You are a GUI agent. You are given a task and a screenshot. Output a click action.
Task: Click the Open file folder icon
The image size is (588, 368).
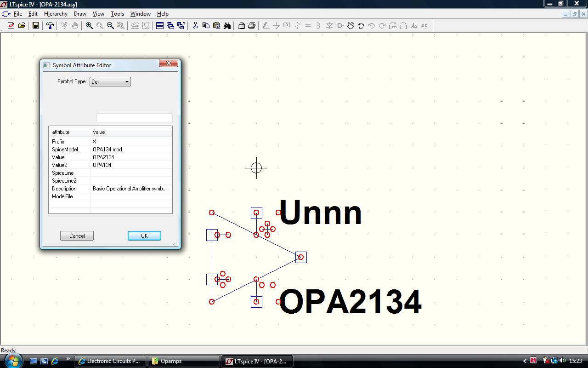click(22, 26)
